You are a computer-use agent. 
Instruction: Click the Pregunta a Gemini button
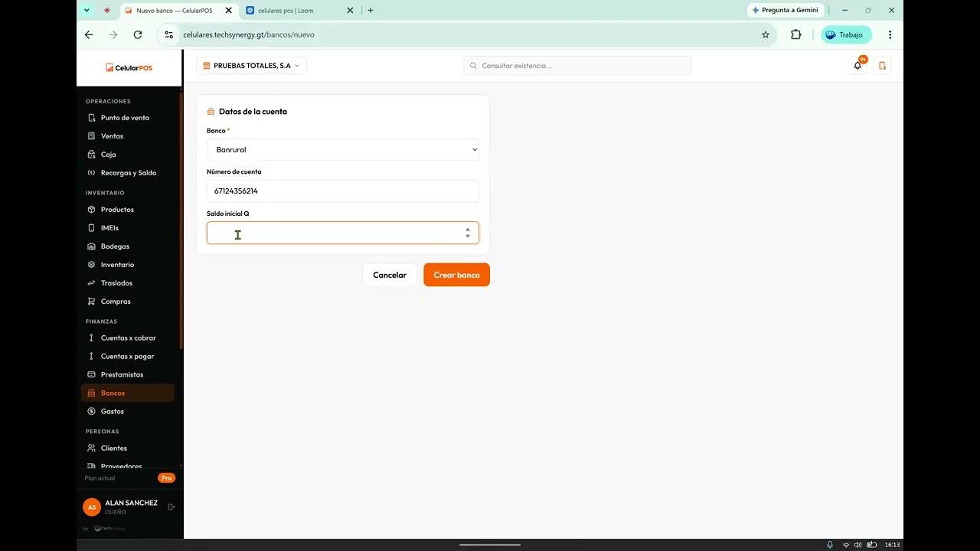click(x=785, y=11)
